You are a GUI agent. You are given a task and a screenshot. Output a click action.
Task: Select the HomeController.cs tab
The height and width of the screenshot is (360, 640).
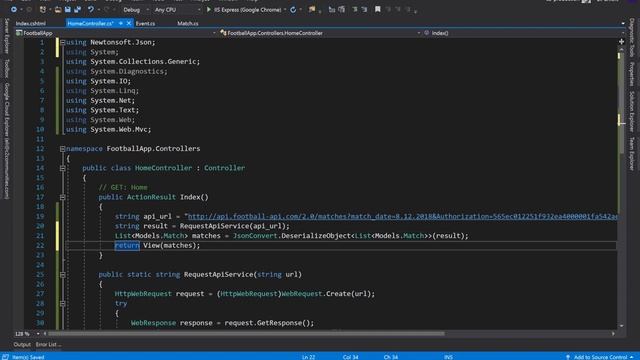pyautogui.click(x=91, y=23)
